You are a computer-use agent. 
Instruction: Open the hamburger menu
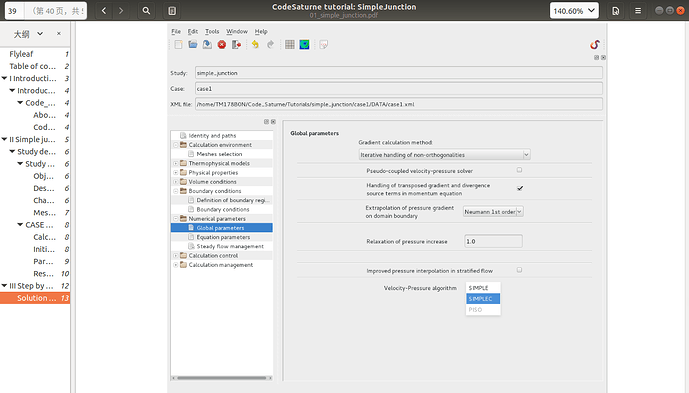click(x=638, y=11)
